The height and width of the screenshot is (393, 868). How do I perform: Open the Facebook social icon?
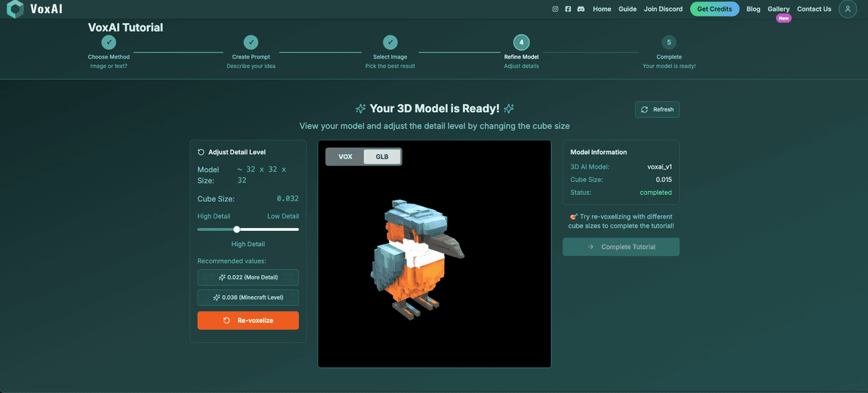[568, 9]
